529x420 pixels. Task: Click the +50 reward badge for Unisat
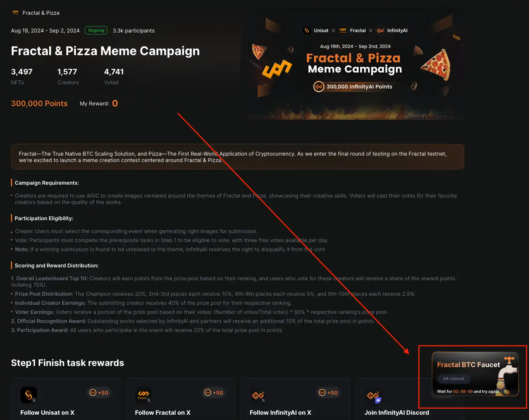click(99, 393)
